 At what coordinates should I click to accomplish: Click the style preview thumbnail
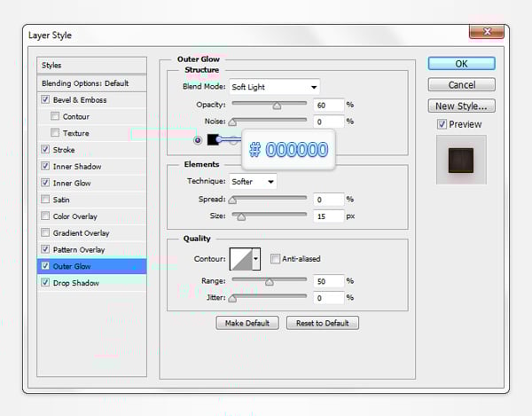coord(462,159)
